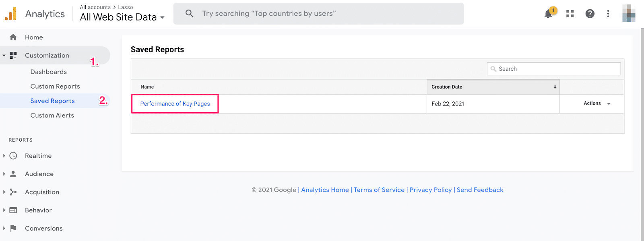Click the Conversions flag icon
644x241 pixels.
(x=13, y=228)
